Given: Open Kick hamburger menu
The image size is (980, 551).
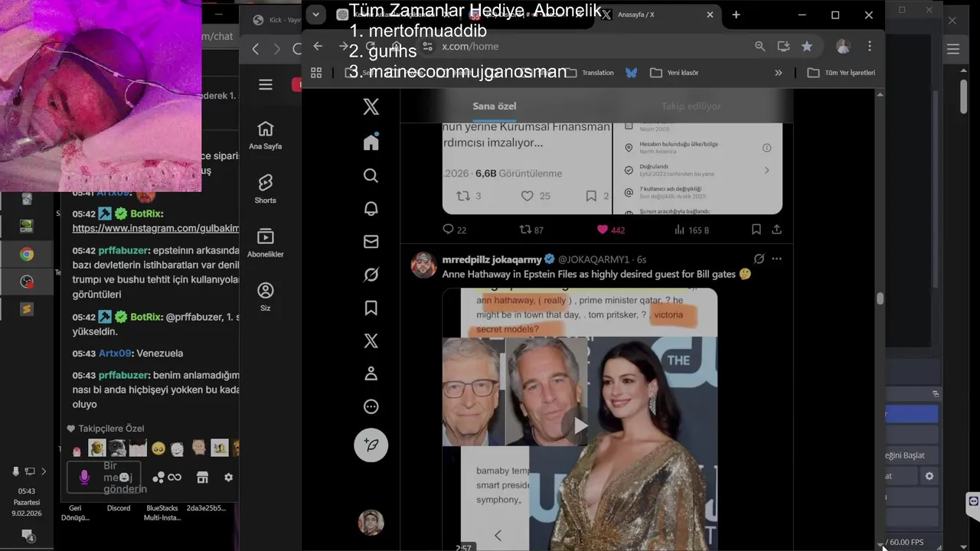Looking at the screenshot, I should (266, 85).
